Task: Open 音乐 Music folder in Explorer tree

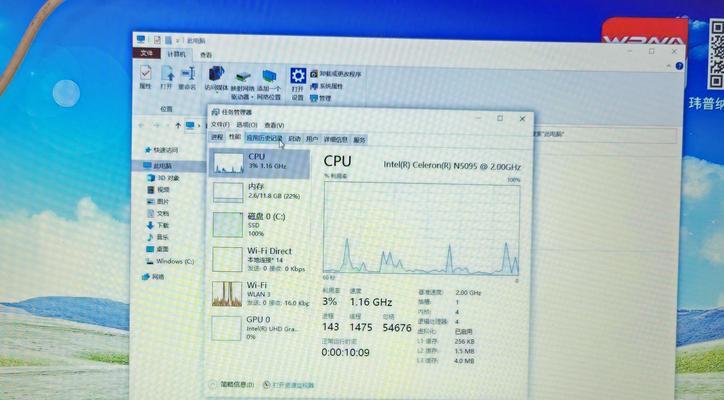Action: point(158,237)
